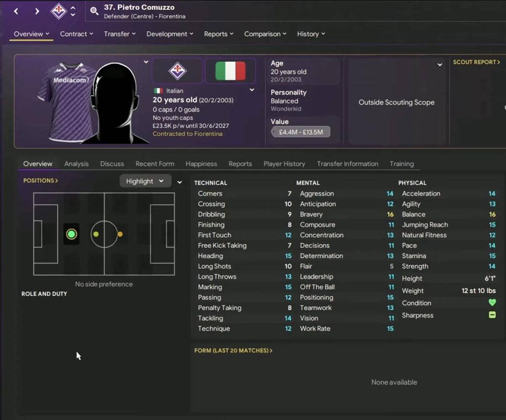This screenshot has height=420, width=506.
Task: Open the Development menu
Action: (x=170, y=34)
